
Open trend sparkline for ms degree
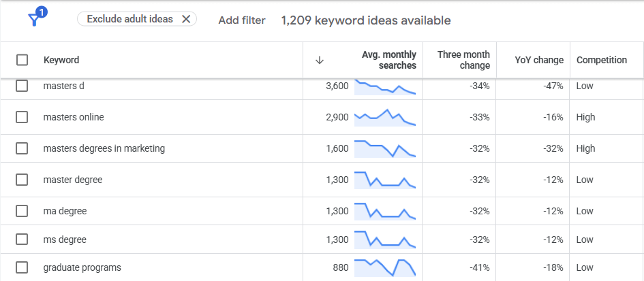point(385,239)
